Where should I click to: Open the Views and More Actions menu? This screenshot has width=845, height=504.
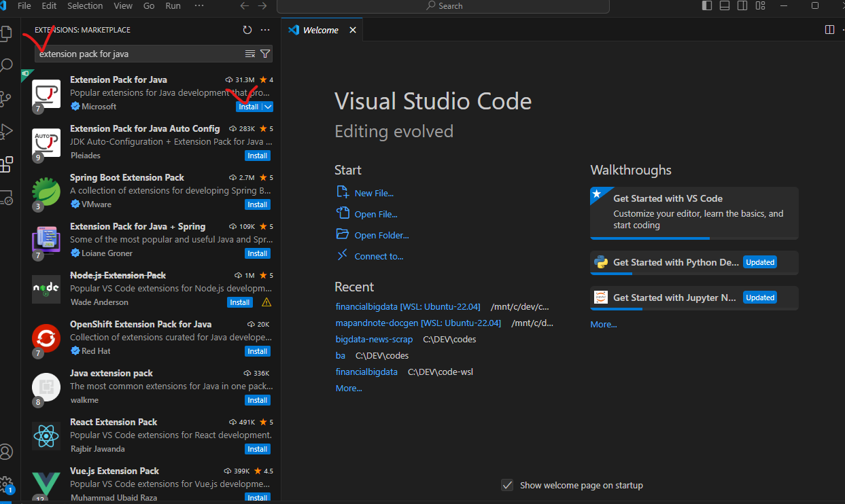[x=265, y=30]
